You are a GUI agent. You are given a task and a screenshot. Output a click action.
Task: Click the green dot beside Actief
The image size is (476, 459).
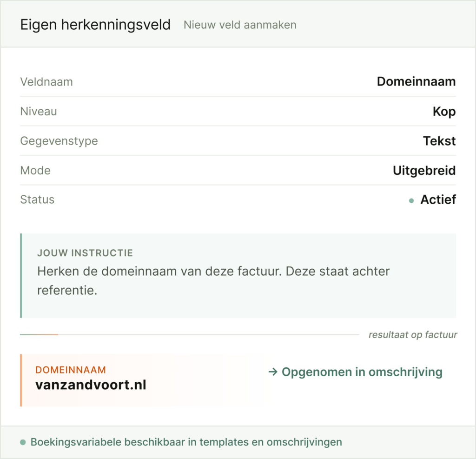tap(411, 201)
